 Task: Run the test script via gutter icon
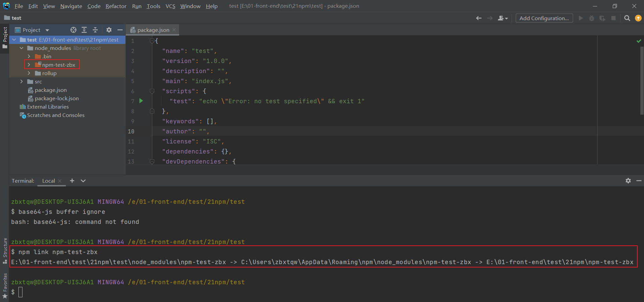[141, 101]
